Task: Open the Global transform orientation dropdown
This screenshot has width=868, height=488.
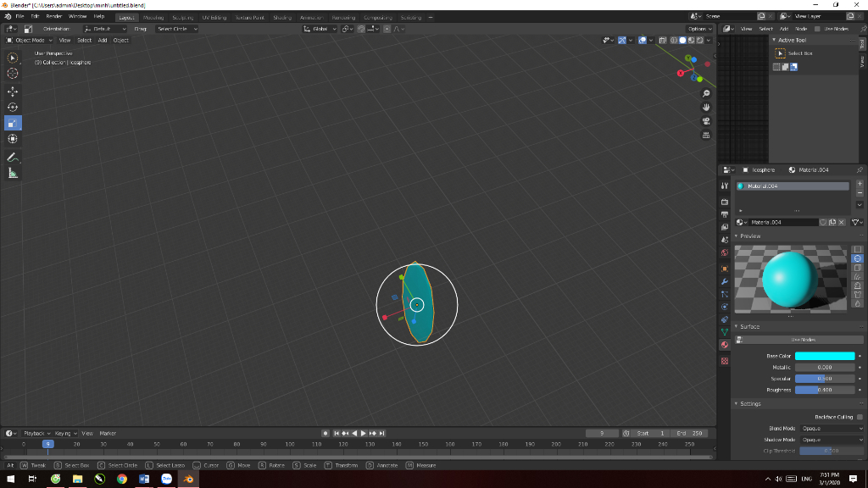Action: pos(320,29)
